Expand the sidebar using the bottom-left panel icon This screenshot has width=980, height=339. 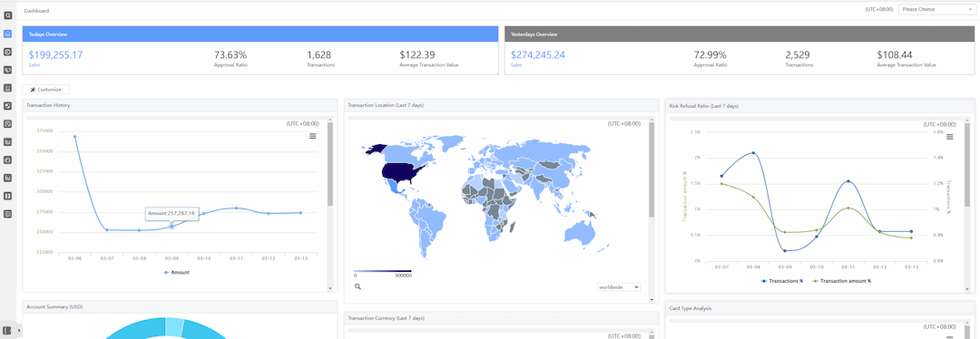7,330
